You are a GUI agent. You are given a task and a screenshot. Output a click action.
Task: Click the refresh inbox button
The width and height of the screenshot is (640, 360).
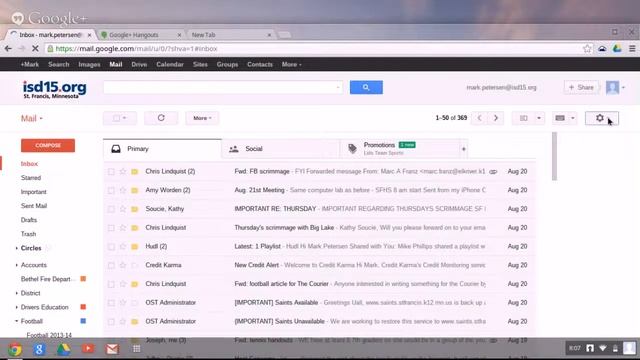[x=161, y=118]
